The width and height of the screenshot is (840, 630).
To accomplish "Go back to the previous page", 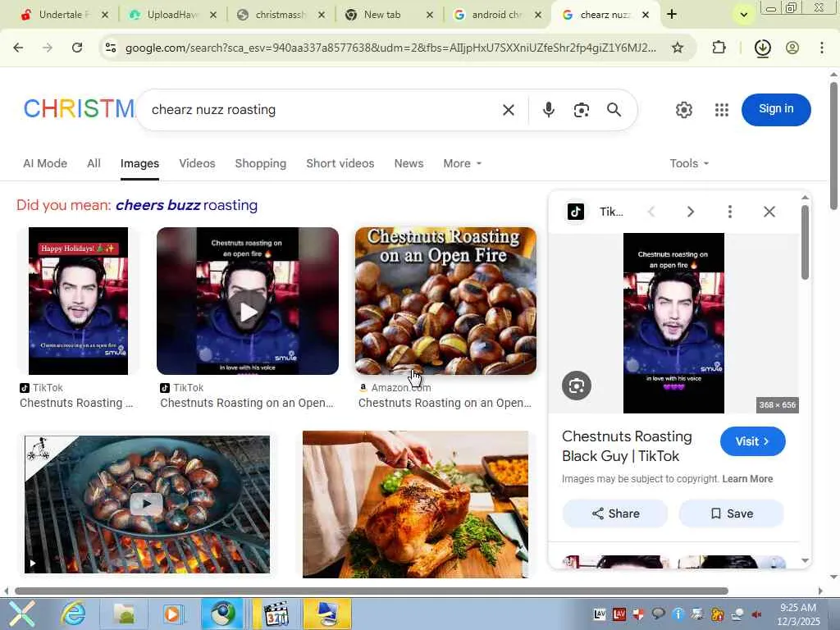I will coord(18,48).
